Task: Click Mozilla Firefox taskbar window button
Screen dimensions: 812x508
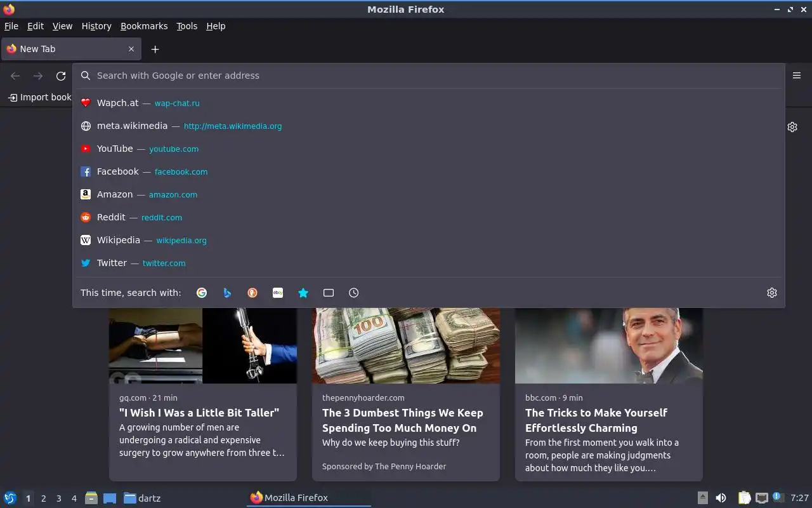Action: pos(309,498)
